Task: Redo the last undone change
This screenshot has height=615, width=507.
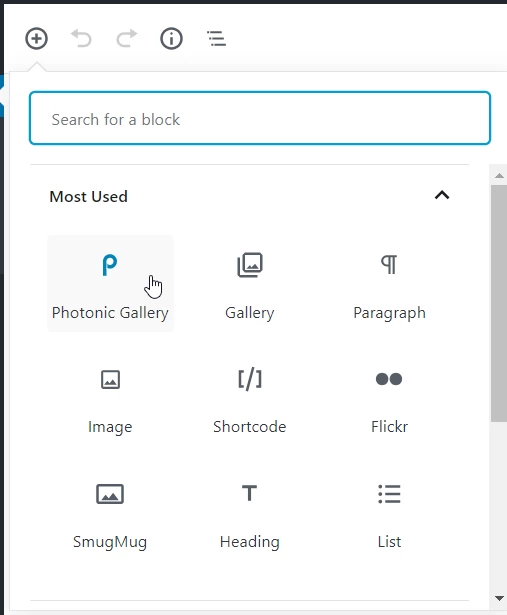Action: pyautogui.click(x=127, y=38)
